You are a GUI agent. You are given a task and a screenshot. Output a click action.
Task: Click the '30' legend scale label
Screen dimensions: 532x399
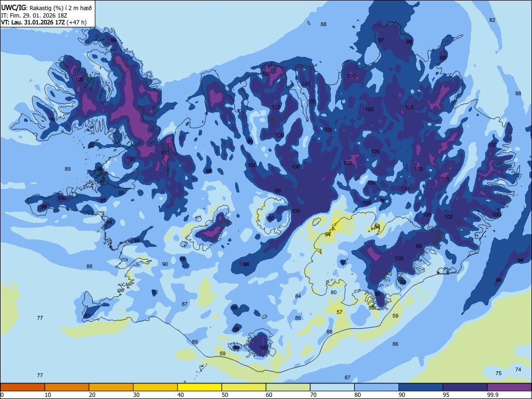(136, 395)
